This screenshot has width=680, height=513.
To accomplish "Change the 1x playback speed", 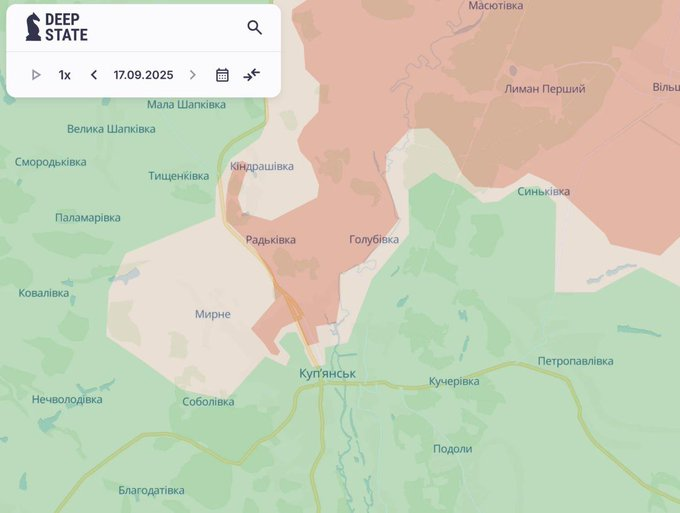I will click(x=65, y=75).
